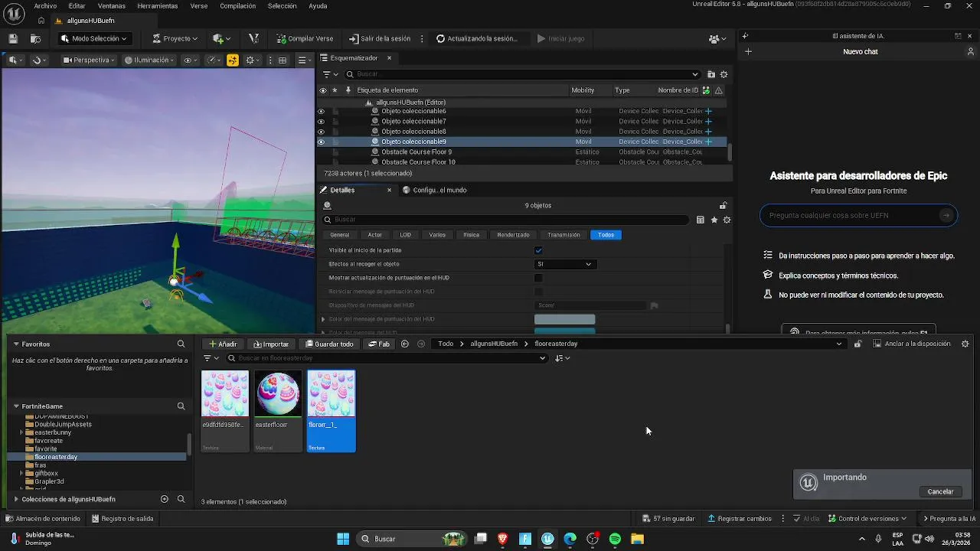
Task: Save the current level with the floppy icon
Action: (x=13, y=38)
